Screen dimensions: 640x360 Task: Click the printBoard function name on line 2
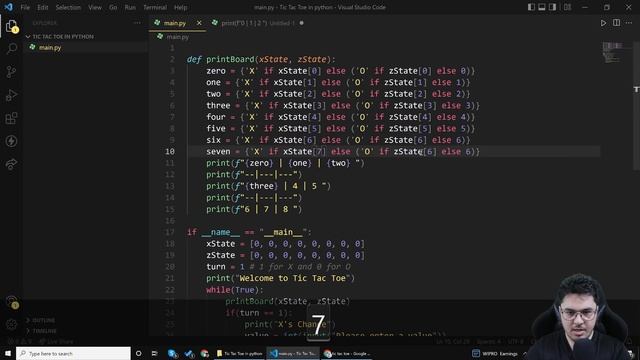(x=230, y=59)
